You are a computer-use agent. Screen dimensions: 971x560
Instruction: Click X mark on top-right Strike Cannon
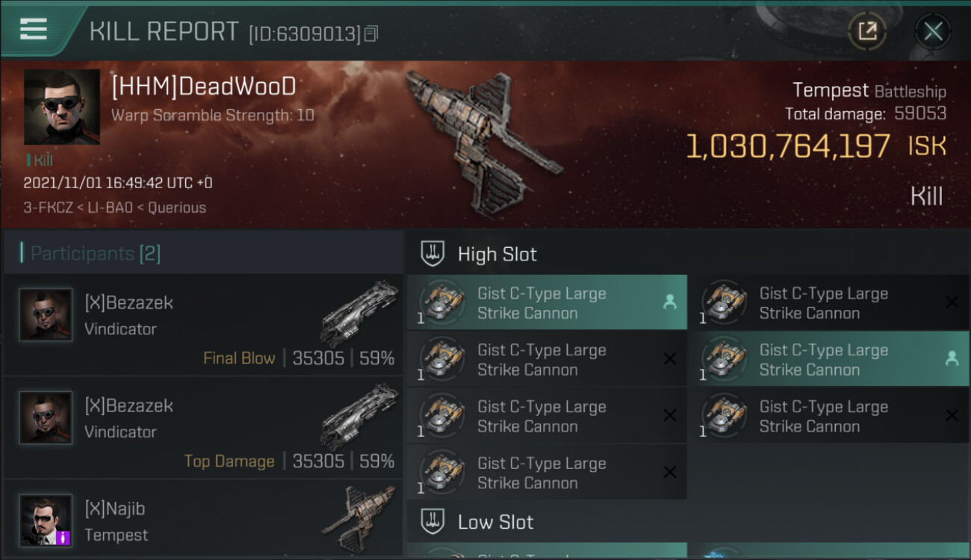[x=952, y=302]
